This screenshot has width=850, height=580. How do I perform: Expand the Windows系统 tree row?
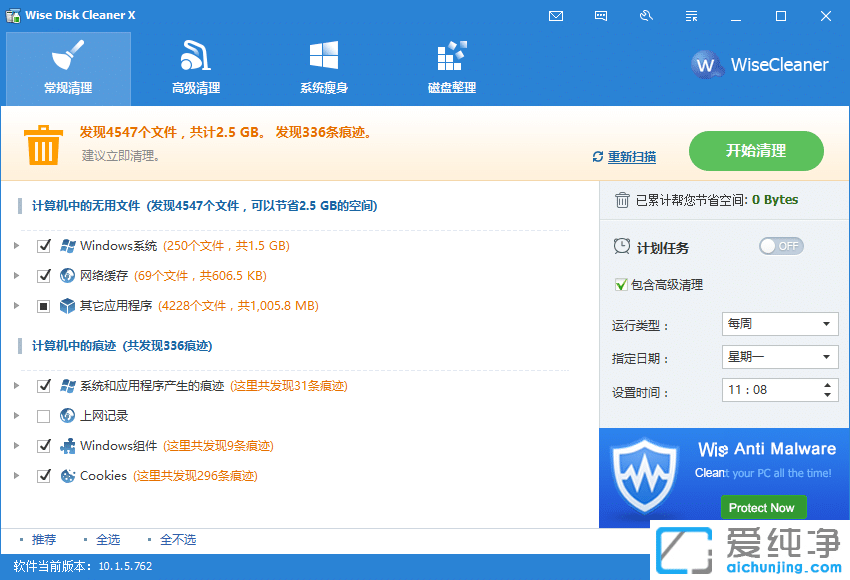click(17, 246)
